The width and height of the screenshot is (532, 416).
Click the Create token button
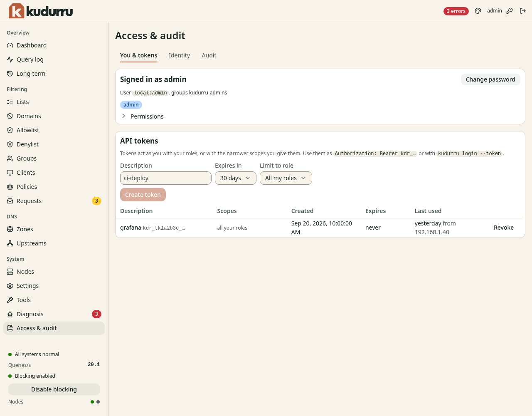[143, 195]
